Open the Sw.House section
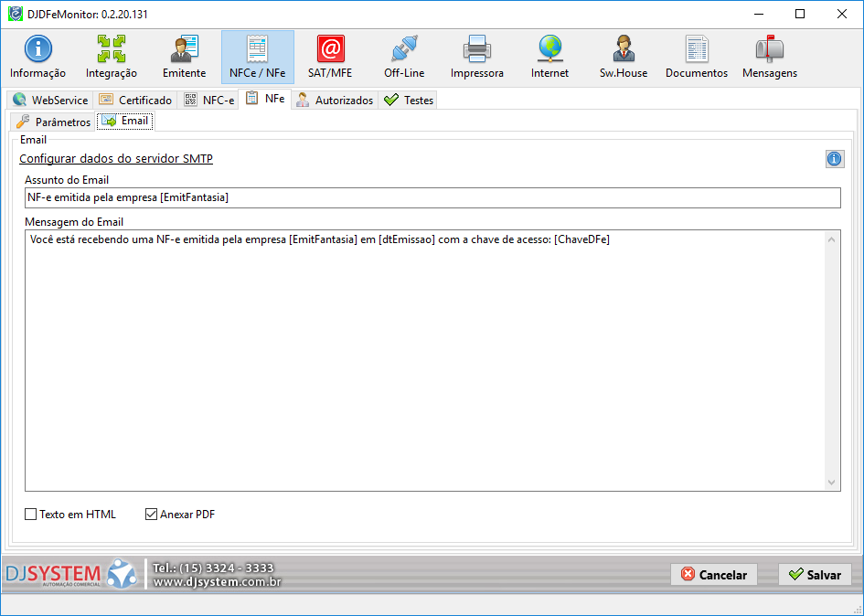The width and height of the screenshot is (864, 616). (x=624, y=57)
